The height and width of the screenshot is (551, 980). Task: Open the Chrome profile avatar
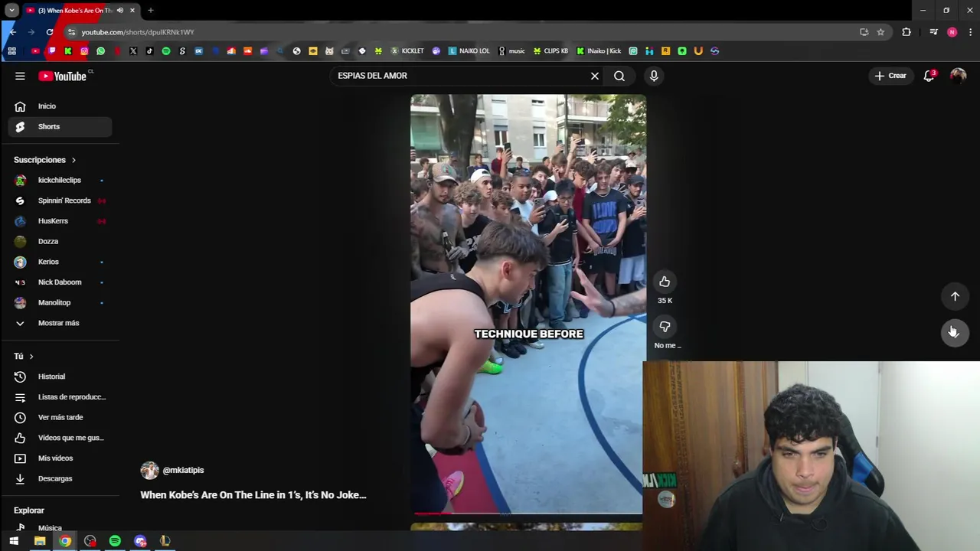952,32
